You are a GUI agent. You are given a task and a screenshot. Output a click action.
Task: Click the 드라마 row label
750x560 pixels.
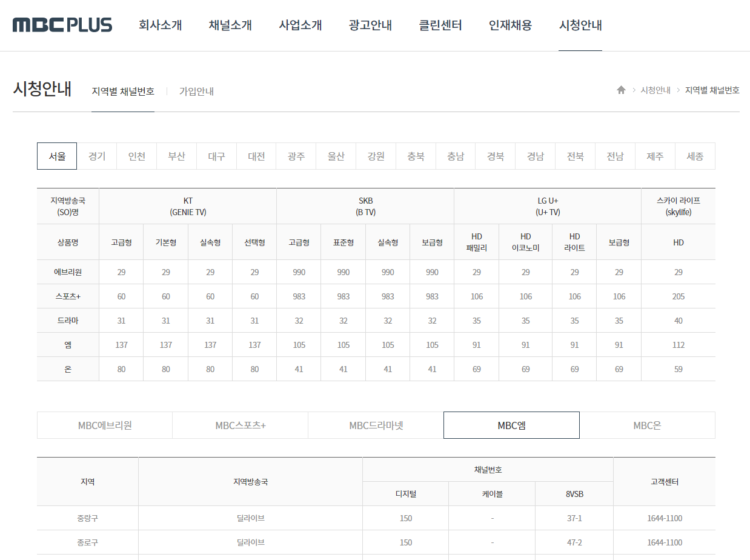click(x=68, y=321)
